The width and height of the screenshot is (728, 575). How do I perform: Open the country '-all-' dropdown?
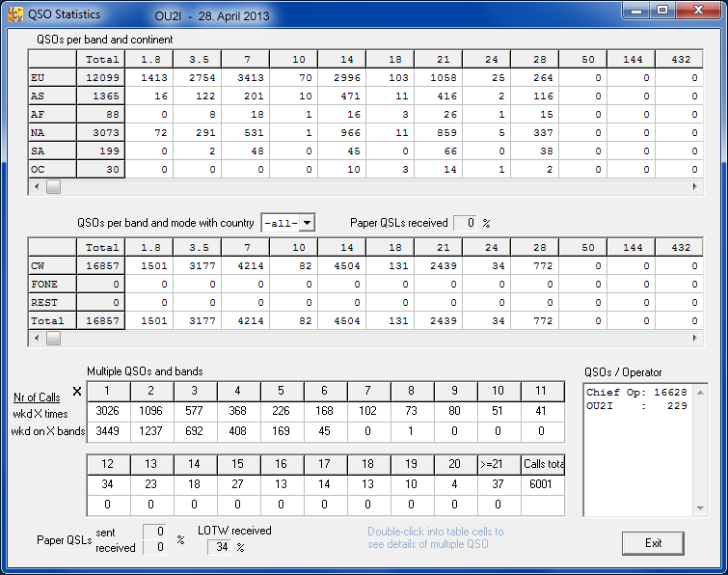[307, 223]
